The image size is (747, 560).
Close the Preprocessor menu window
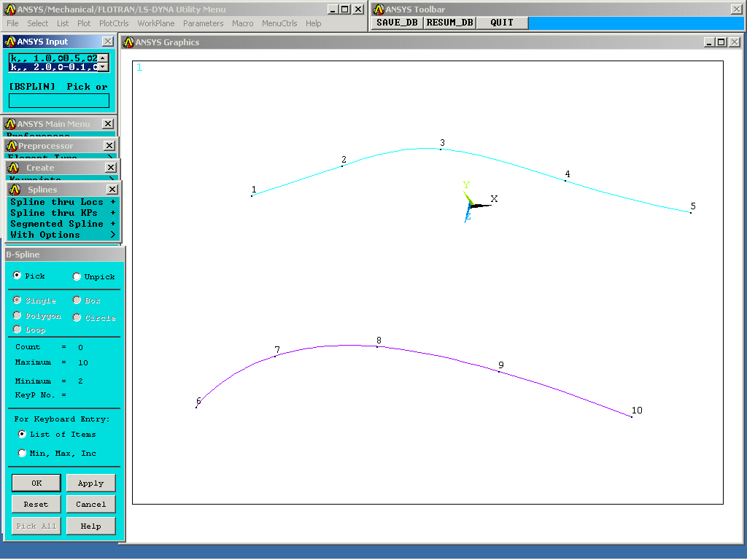click(109, 146)
